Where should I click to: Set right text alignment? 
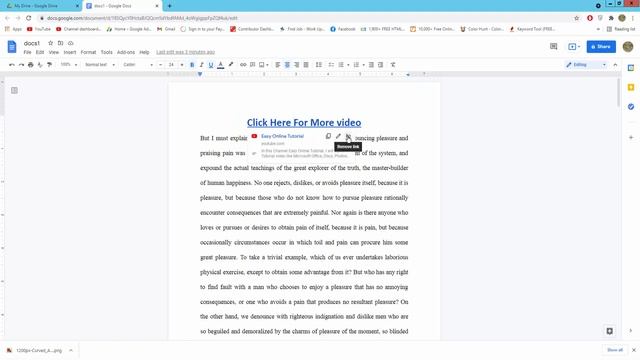[297, 64]
